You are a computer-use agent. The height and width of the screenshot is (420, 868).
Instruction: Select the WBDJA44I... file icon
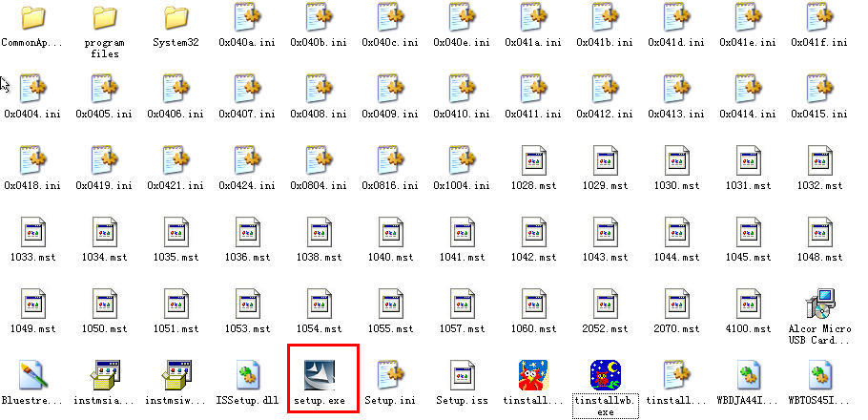click(749, 375)
